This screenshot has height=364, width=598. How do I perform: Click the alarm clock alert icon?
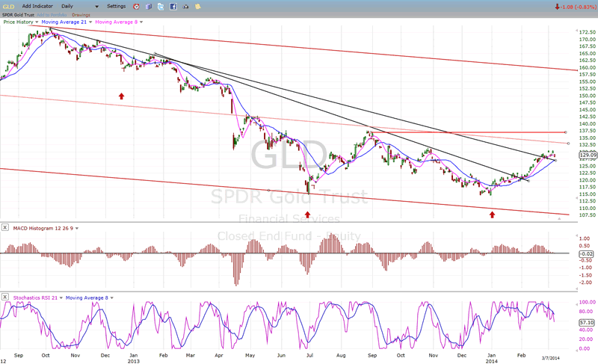pos(135,6)
